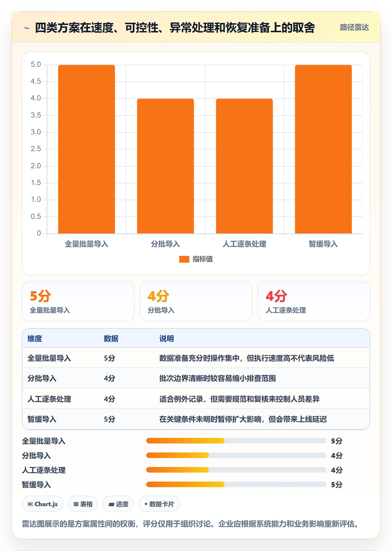
Task: Click the 进度 tag chip
Action: (x=118, y=504)
